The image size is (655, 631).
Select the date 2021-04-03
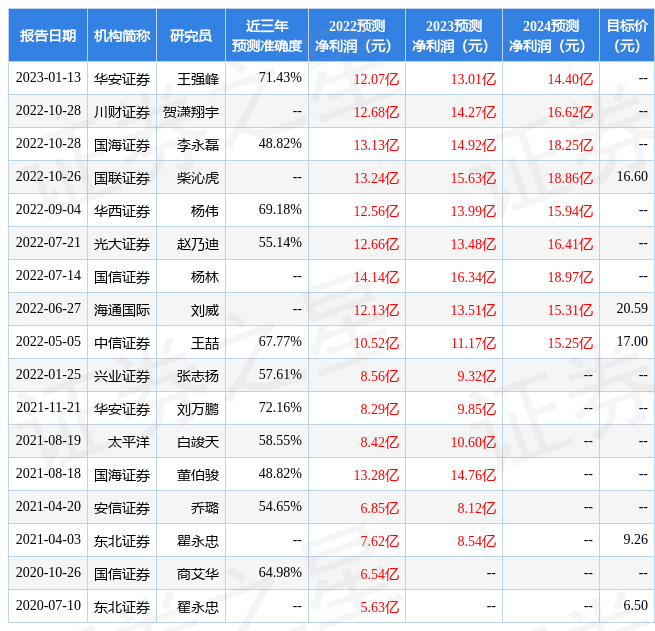[48, 540]
